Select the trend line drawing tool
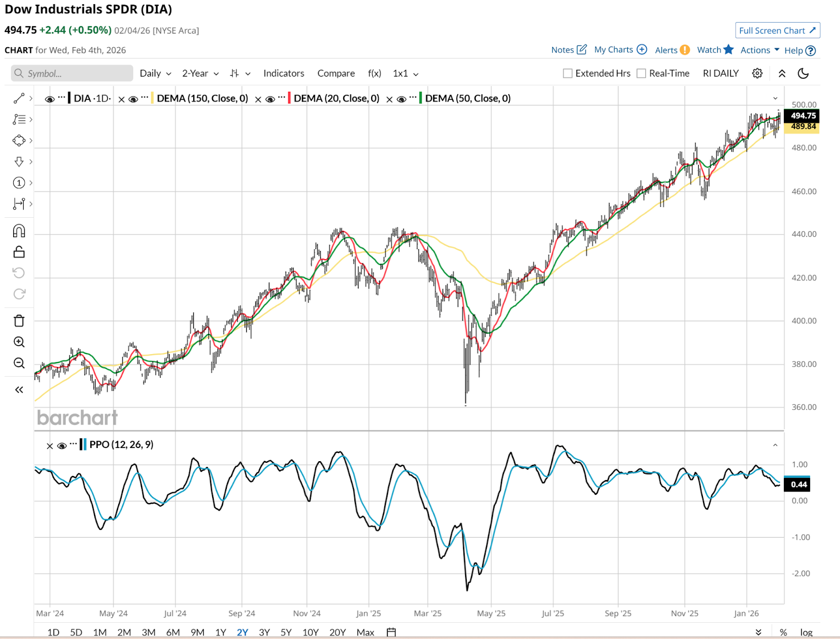This screenshot has width=840, height=639. pyautogui.click(x=19, y=98)
